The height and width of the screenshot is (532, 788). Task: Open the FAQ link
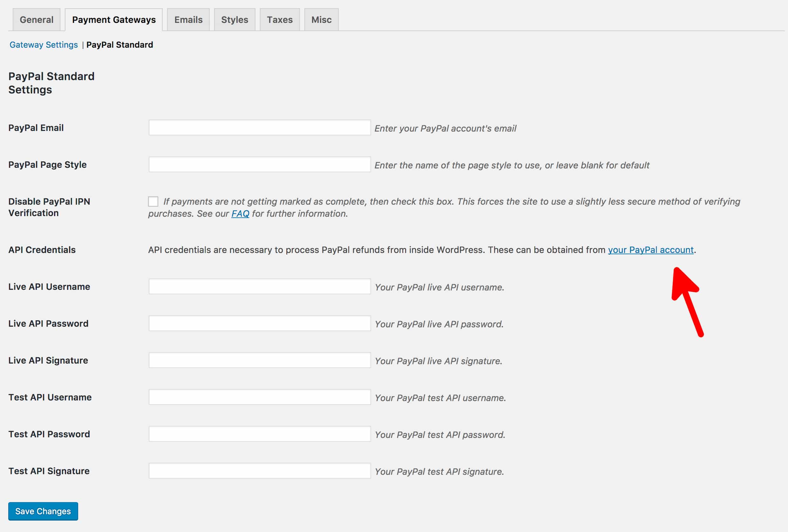[x=240, y=214]
